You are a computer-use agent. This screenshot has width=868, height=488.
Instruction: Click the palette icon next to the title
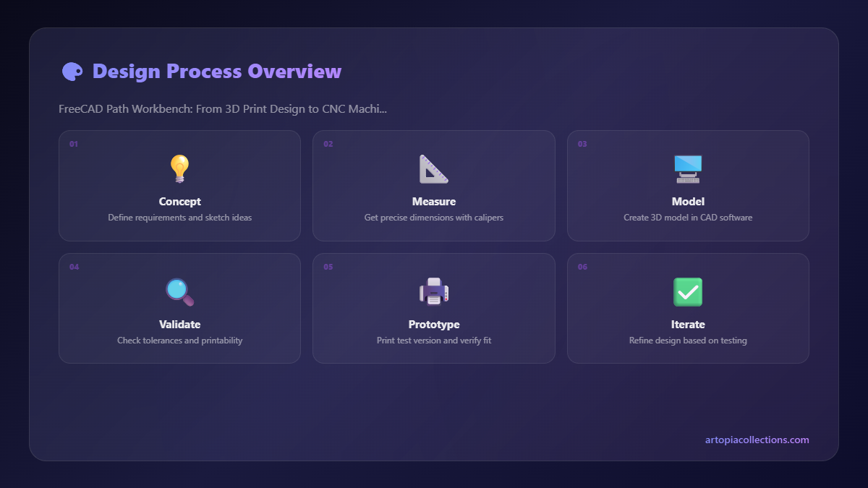pyautogui.click(x=72, y=71)
